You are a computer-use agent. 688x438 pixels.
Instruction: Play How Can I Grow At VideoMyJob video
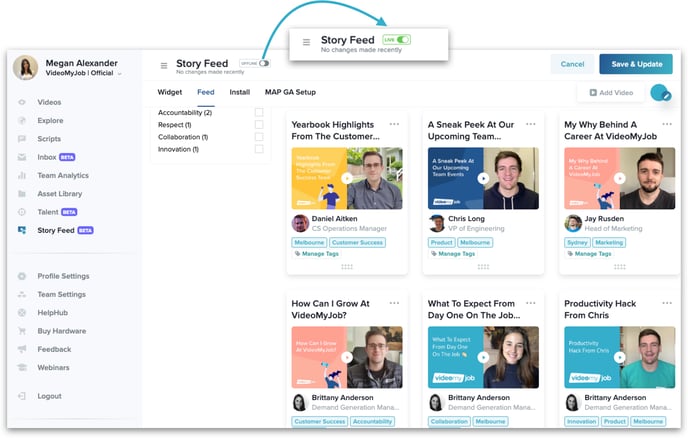click(347, 357)
